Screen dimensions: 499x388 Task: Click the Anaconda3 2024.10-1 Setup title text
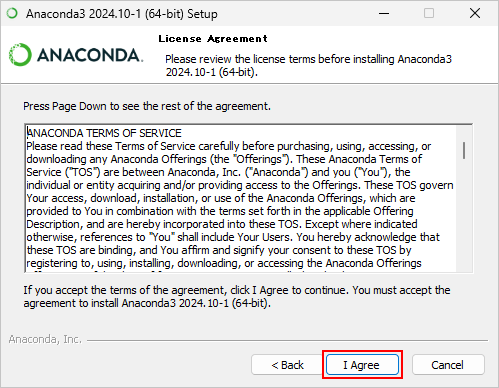(122, 14)
